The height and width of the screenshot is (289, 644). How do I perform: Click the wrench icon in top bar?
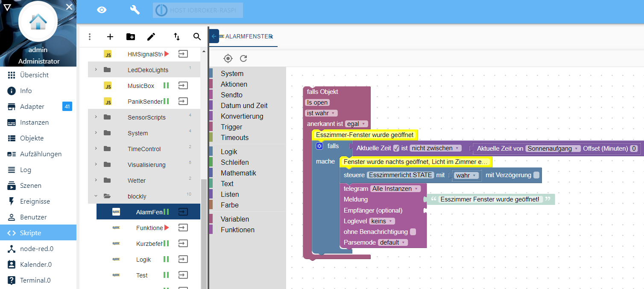(135, 10)
